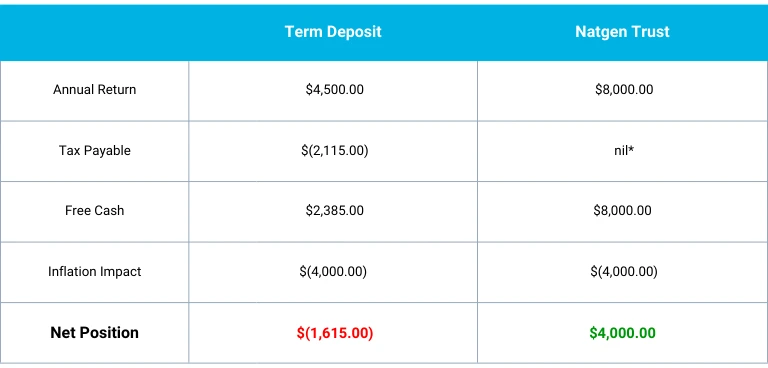Image resolution: width=768 pixels, height=368 pixels.
Task: Click the blue header bar between column titles
Action: coord(478,32)
